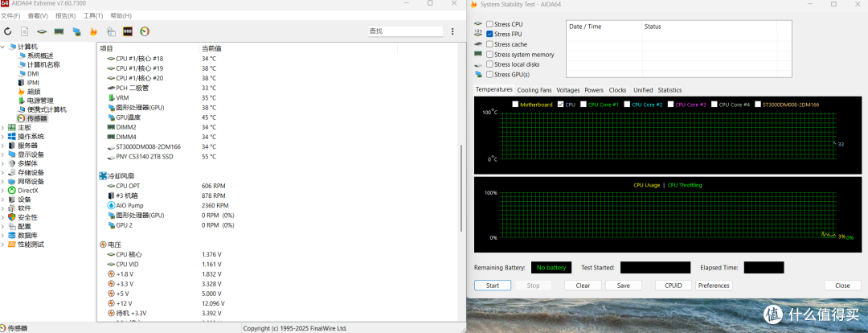This screenshot has width=868, height=333.
Task: Select 系统概述 in the tree
Action: pos(40,55)
